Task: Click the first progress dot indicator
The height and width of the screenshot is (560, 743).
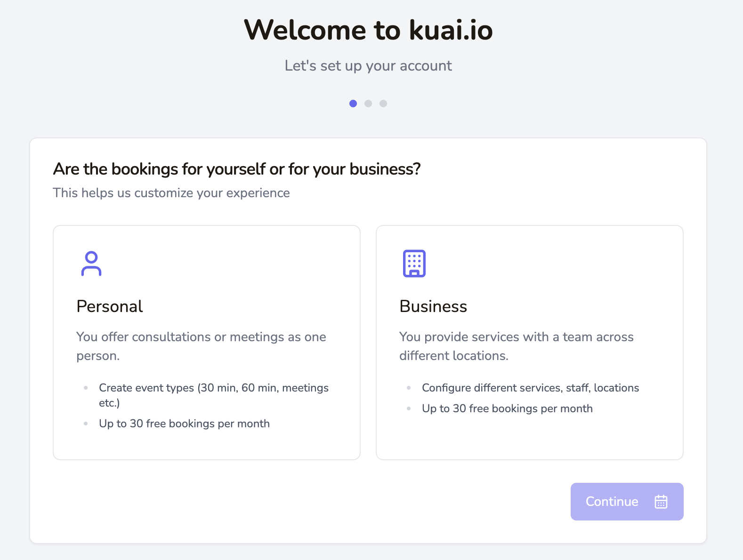Action: tap(353, 104)
